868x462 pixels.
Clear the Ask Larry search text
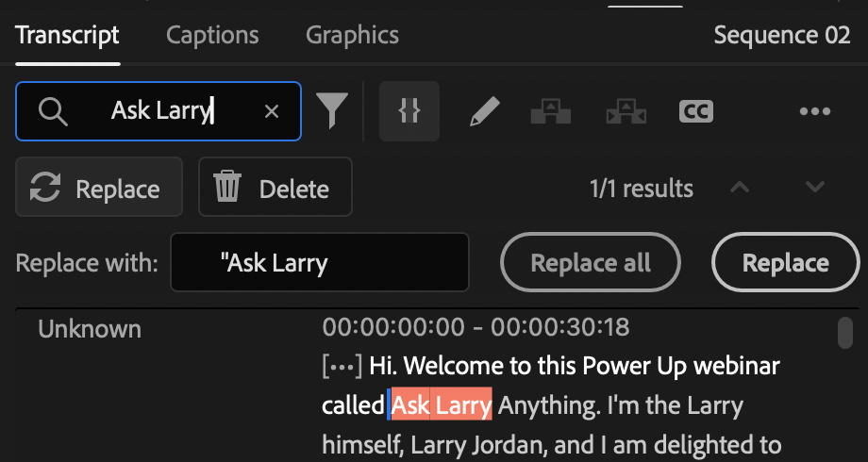pos(272,111)
